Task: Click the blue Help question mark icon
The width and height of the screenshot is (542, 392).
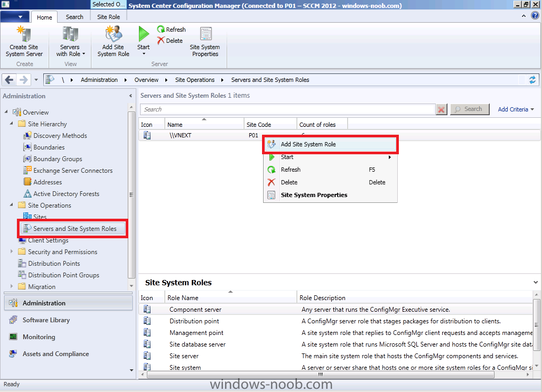Action: pyautogui.click(x=535, y=15)
